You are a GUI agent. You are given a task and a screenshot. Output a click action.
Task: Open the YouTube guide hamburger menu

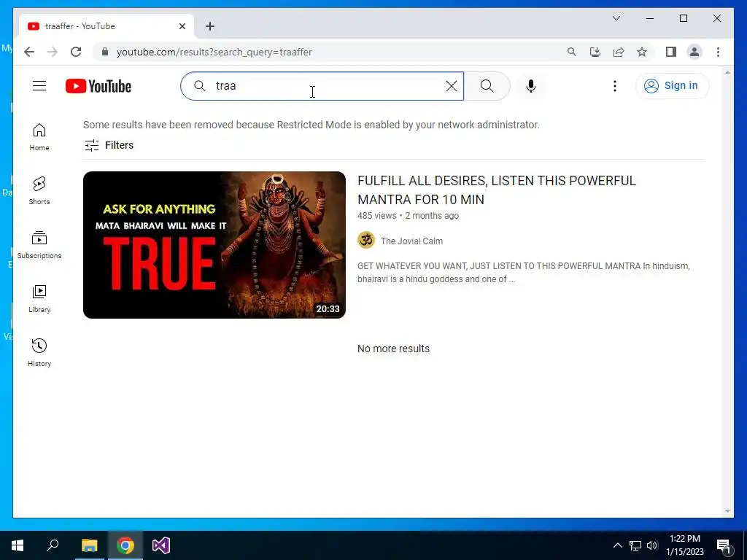39,86
